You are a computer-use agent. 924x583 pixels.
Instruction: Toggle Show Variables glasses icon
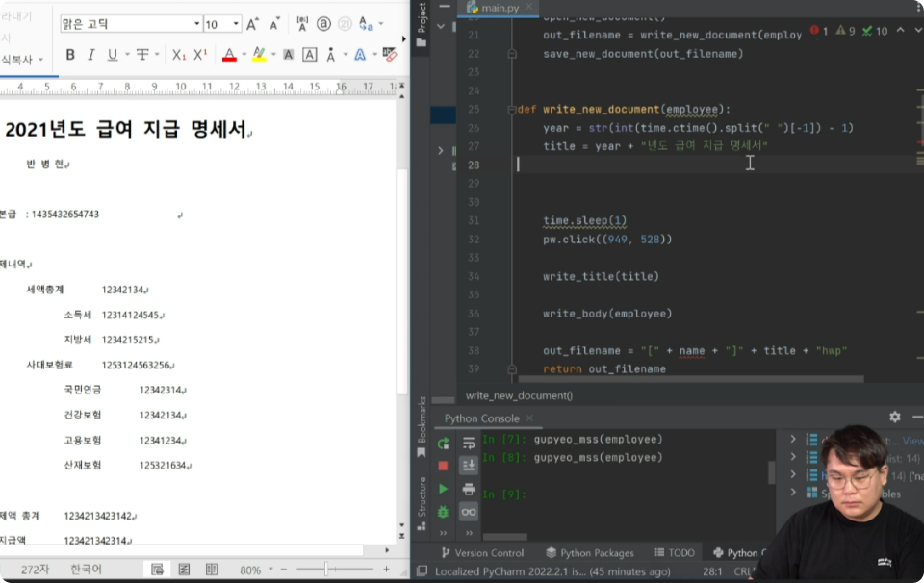[469, 512]
